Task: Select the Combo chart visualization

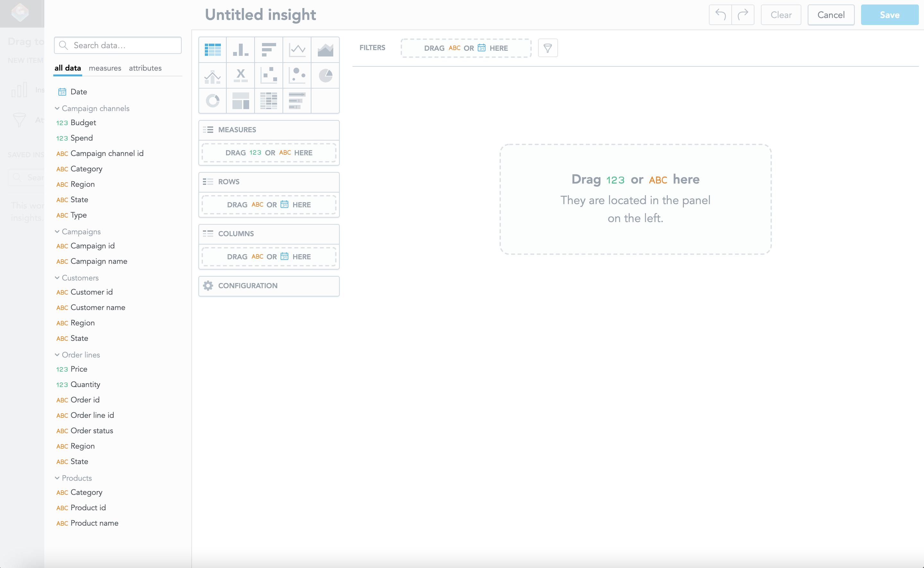Action: click(212, 75)
